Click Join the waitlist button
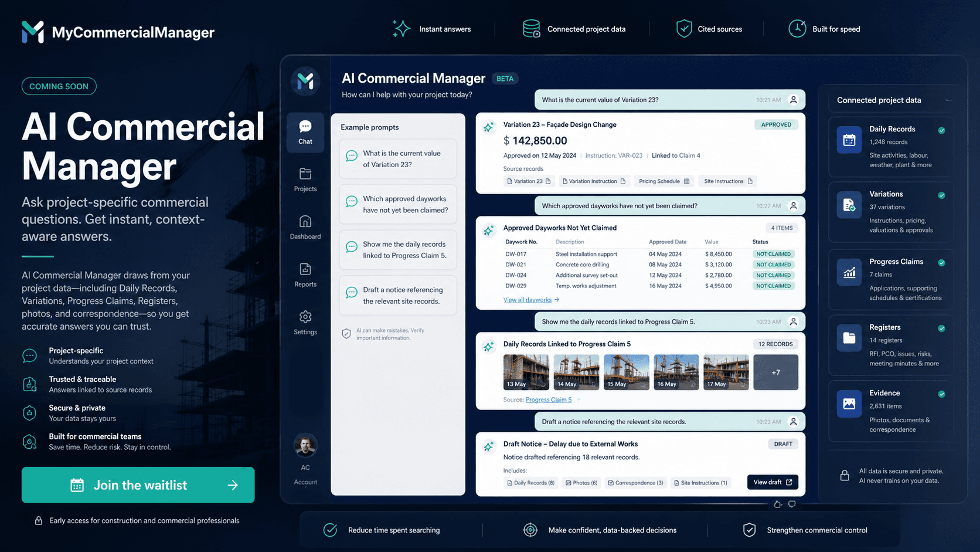The height and width of the screenshot is (552, 980). tap(138, 485)
